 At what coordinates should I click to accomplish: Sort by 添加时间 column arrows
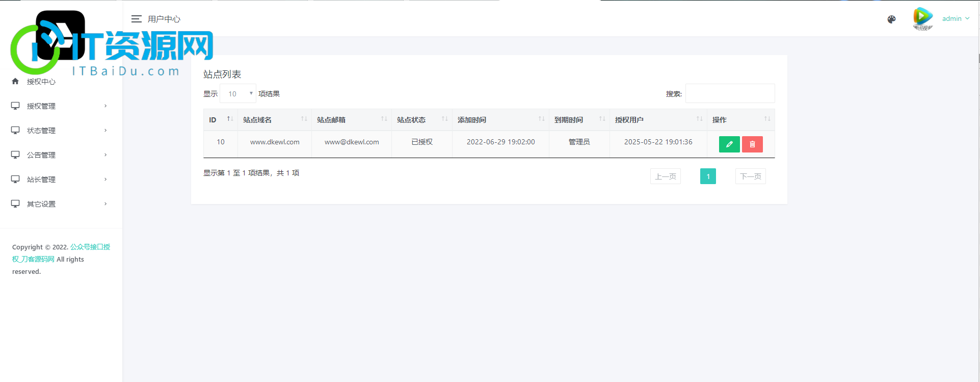pos(542,119)
